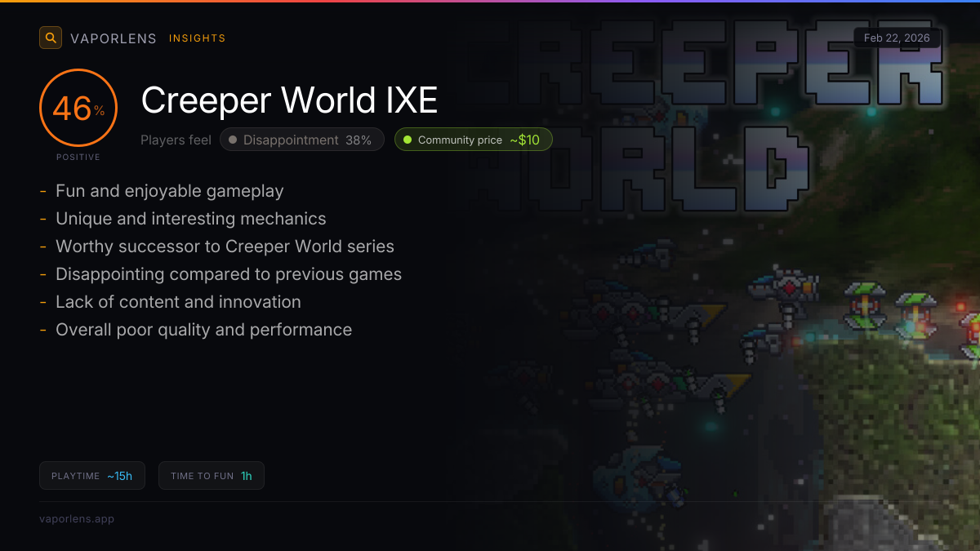Click the gray dot beside Disappointment
The height and width of the screenshot is (551, 980).
coord(233,140)
